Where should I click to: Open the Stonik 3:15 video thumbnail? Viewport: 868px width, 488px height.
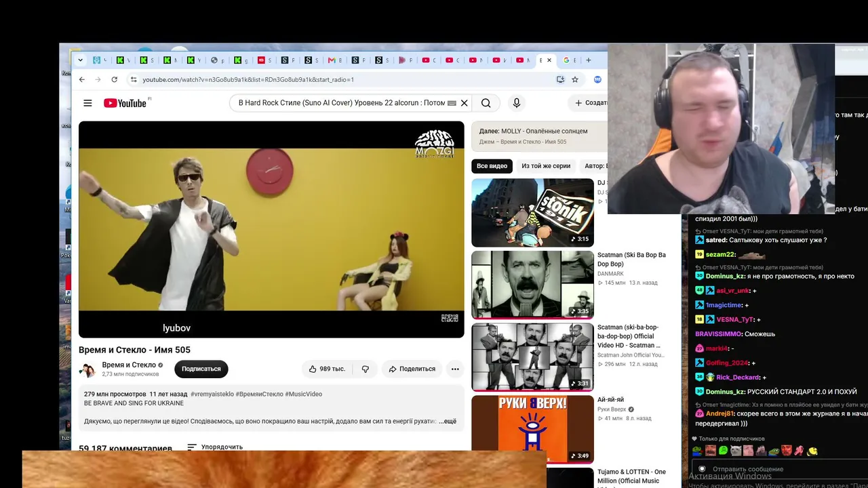pos(532,213)
